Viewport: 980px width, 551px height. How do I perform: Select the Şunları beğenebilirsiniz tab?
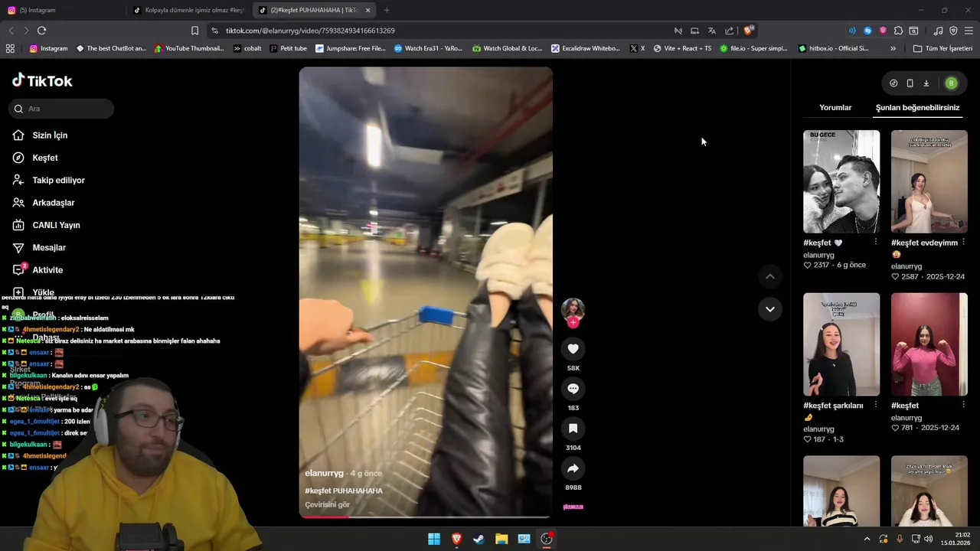[917, 108]
